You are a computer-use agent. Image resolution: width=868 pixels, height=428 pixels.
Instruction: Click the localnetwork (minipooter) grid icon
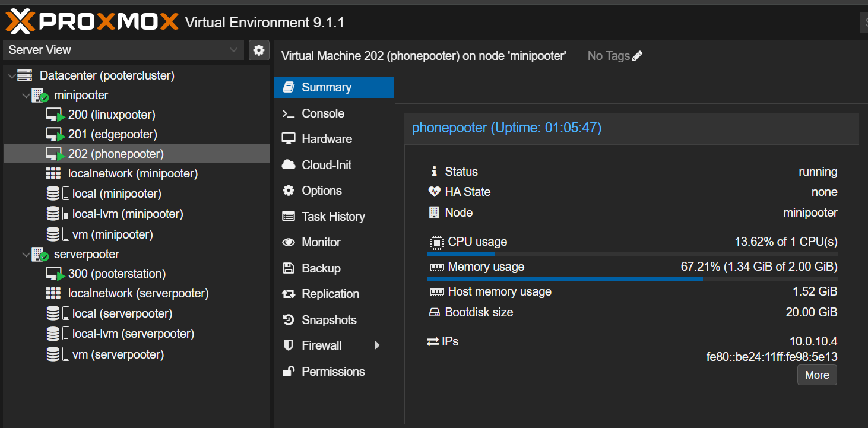tap(53, 173)
